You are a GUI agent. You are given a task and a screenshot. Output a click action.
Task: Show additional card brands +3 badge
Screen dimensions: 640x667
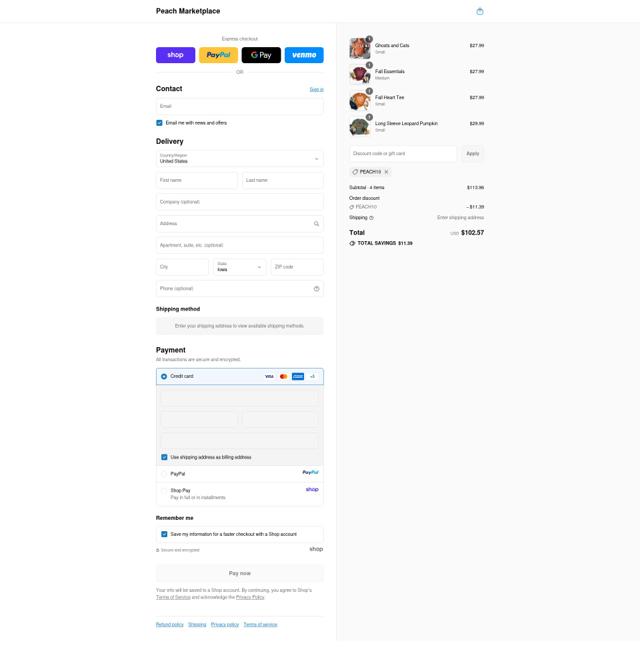[313, 376]
